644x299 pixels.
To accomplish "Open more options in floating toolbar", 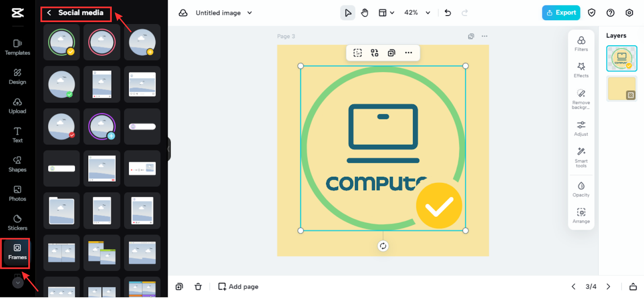I will click(x=409, y=53).
